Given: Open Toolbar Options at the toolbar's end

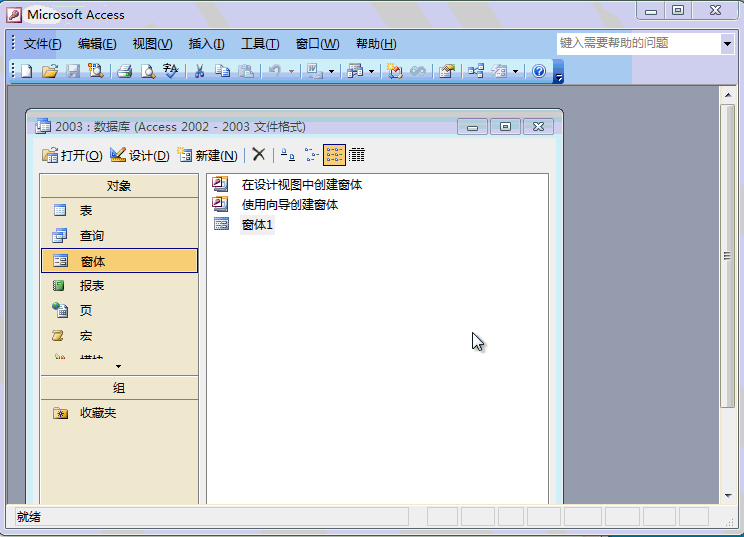Looking at the screenshot, I should coord(559,72).
